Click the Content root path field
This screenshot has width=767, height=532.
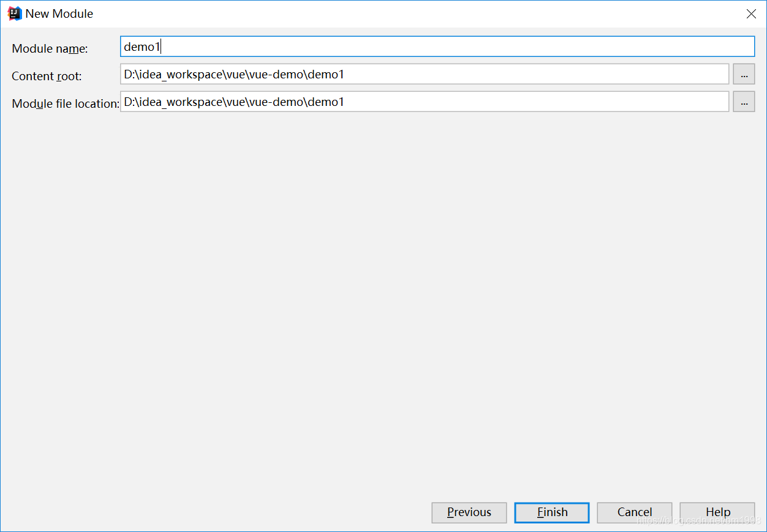pos(425,74)
